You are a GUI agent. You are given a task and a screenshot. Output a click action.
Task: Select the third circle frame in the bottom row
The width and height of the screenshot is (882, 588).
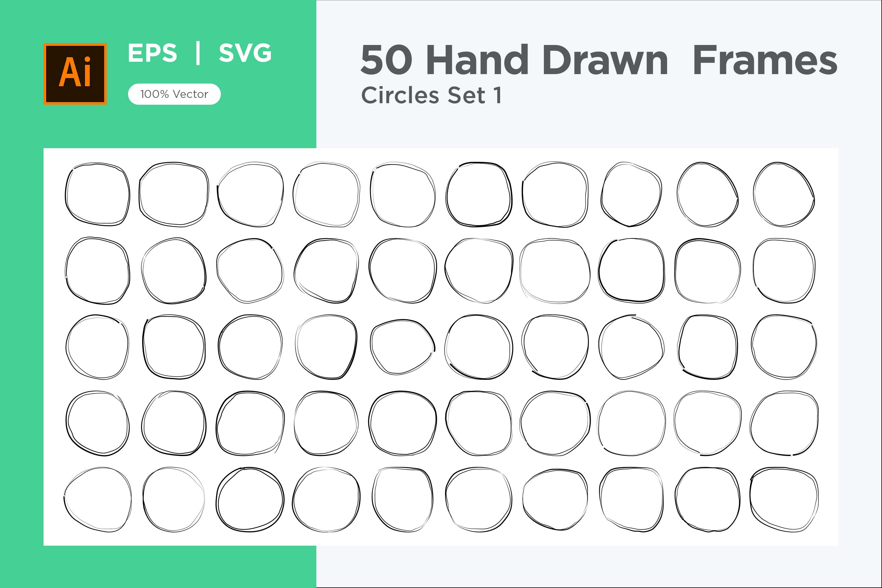click(x=250, y=500)
